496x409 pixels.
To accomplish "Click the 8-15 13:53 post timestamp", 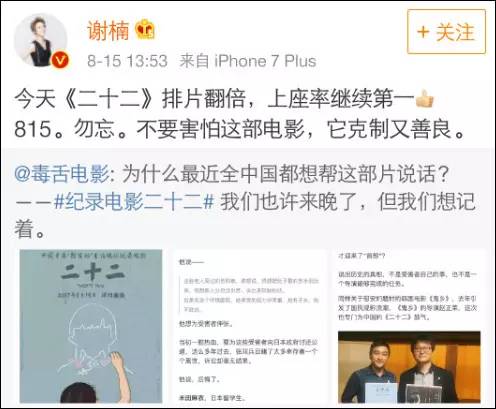I will pos(127,61).
